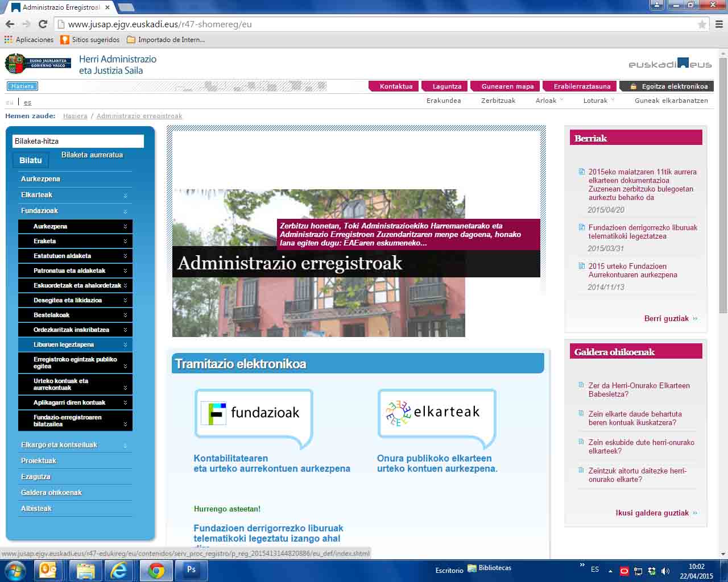
Task: Open the elkarteak logo tile
Action: click(437, 413)
